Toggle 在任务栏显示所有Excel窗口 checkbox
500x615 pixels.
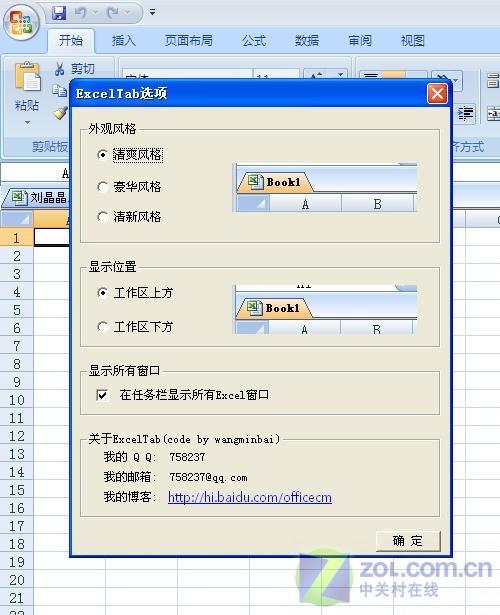click(102, 395)
